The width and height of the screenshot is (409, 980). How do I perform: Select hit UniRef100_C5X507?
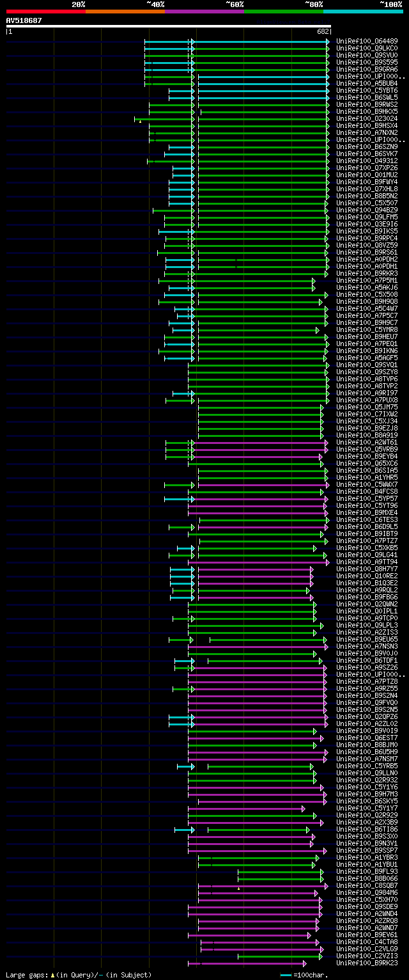(367, 203)
